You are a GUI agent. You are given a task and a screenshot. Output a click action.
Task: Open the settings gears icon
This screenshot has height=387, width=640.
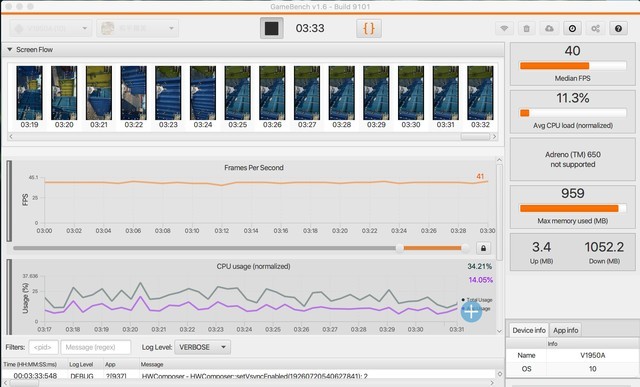pyautogui.click(x=596, y=28)
